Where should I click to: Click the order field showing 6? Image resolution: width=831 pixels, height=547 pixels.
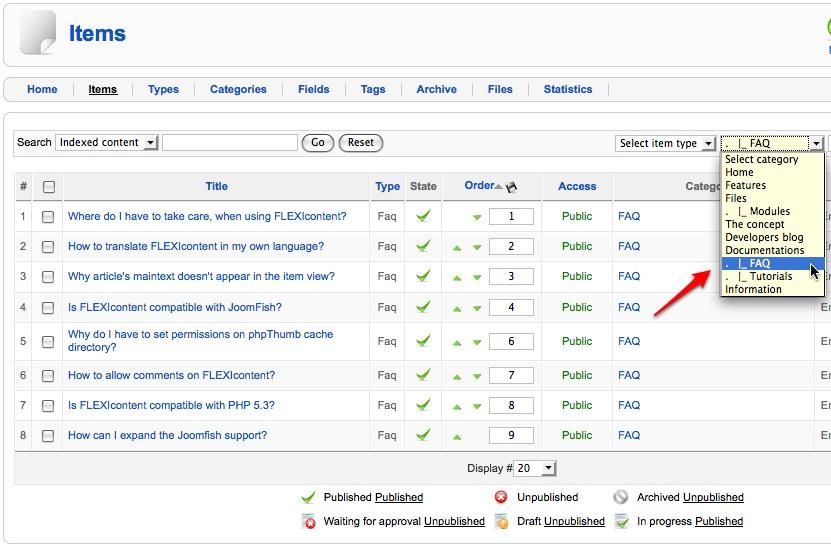(511, 341)
